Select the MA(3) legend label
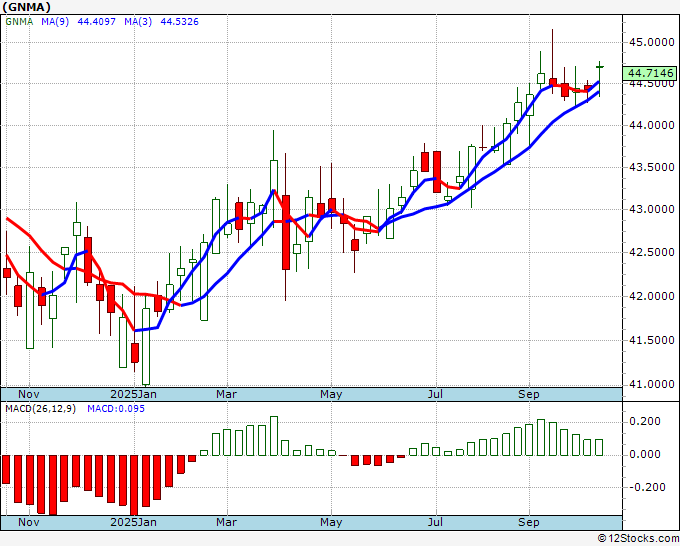Viewport: 680px width, 546px height. click(x=138, y=22)
